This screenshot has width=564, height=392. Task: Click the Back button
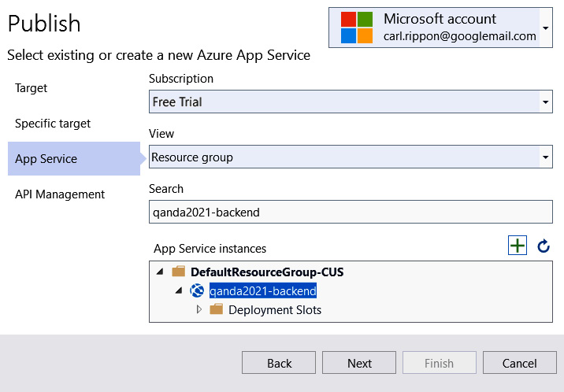click(279, 363)
